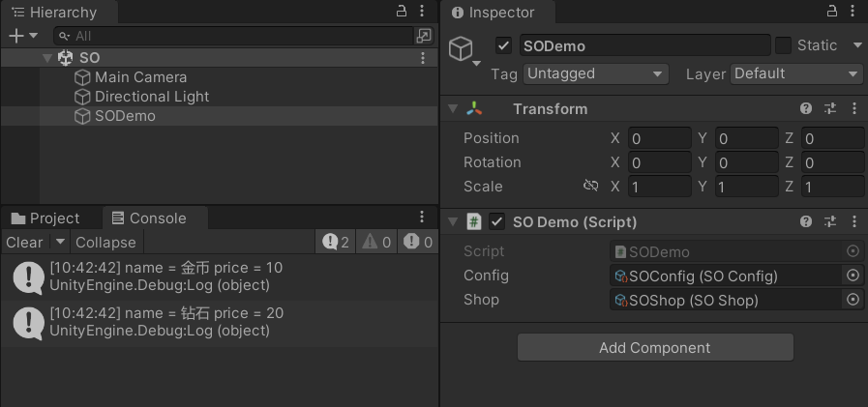
Task: Open SO Demo script presets icon
Action: [x=830, y=222]
